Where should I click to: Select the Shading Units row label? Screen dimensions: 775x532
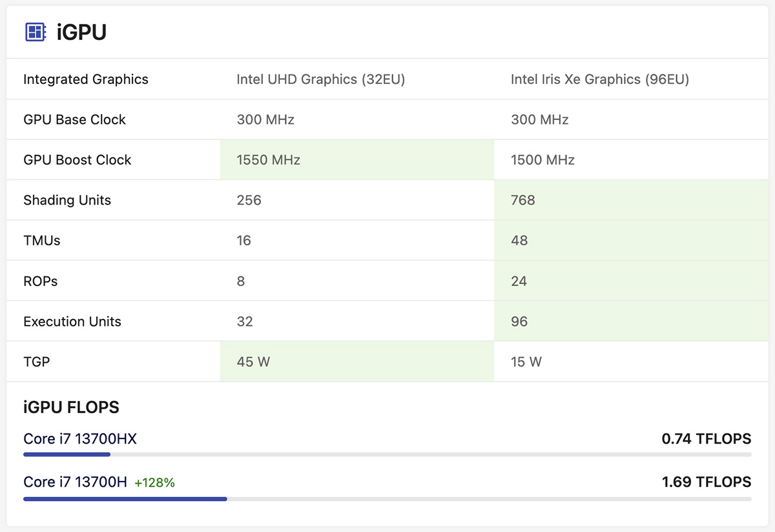tap(67, 200)
